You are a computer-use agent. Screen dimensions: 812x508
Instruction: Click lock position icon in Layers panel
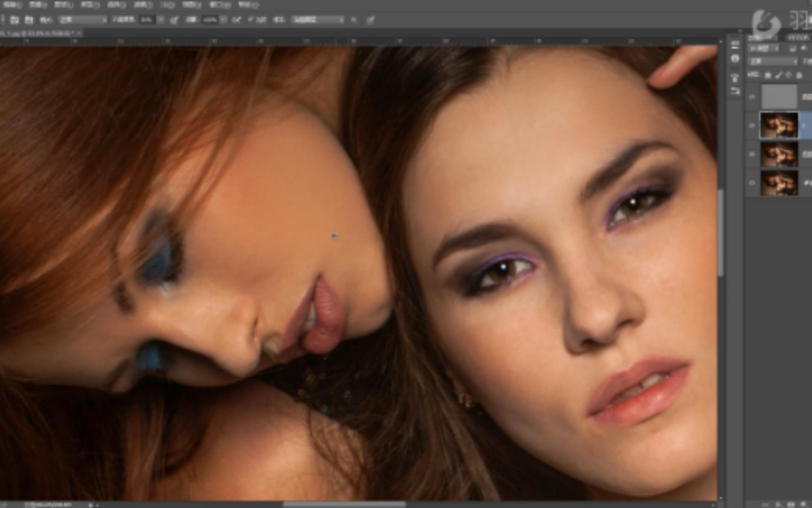coord(789,75)
